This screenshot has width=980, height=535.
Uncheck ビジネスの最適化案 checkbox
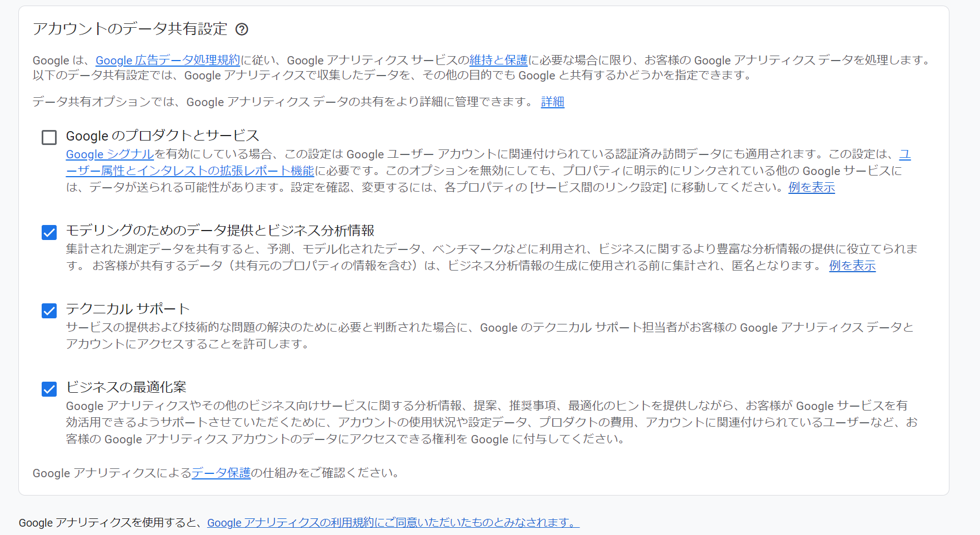click(x=49, y=389)
